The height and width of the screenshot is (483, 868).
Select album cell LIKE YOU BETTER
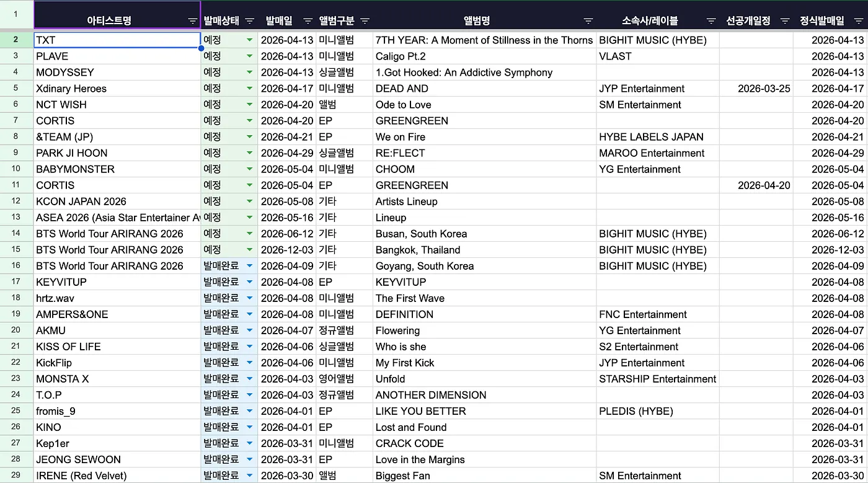(484, 411)
